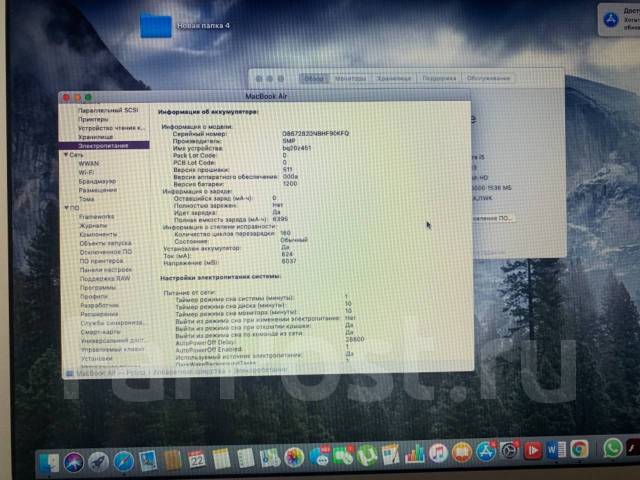Switch to Обслуживание tab in About This Mac
This screenshot has width=640, height=480.
coord(488,78)
